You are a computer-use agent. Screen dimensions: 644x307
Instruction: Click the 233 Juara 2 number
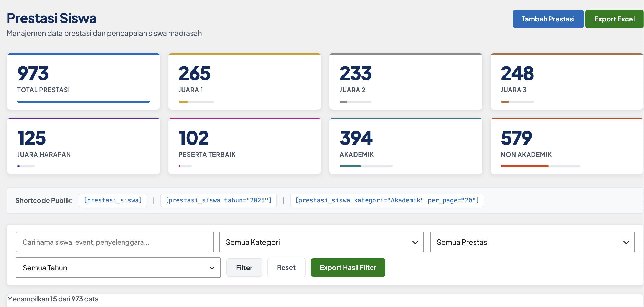tap(356, 73)
